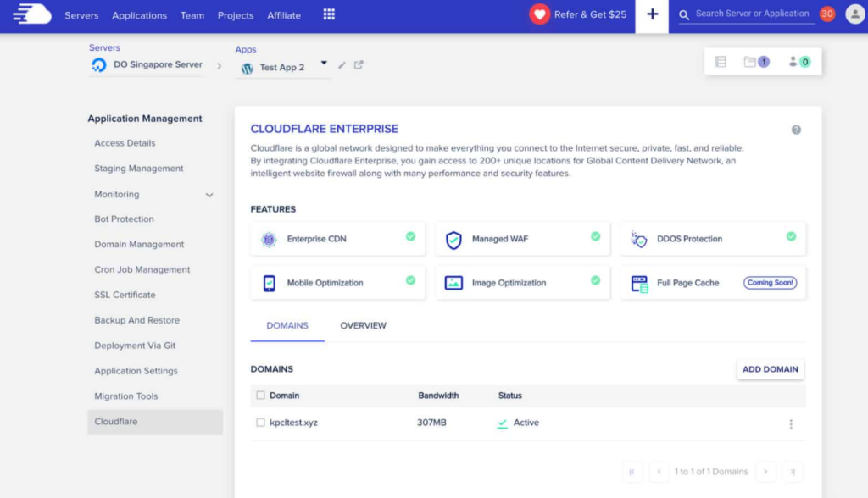
Task: Click the Apps breadcrumb link
Action: pos(245,49)
